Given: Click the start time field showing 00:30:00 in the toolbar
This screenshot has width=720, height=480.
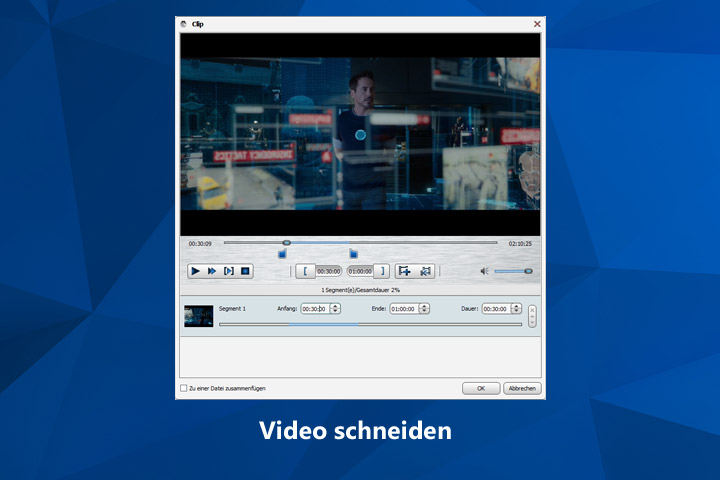Looking at the screenshot, I should click(328, 271).
